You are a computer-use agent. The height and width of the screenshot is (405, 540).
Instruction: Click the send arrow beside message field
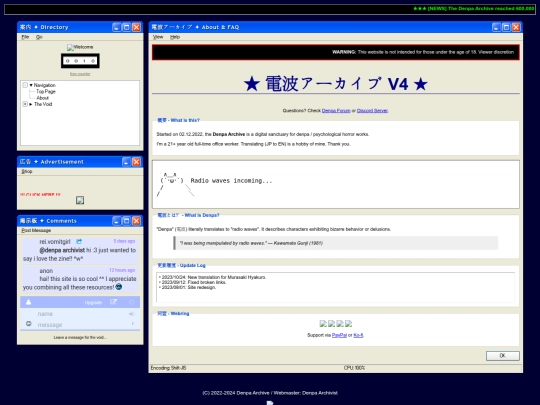click(x=133, y=324)
